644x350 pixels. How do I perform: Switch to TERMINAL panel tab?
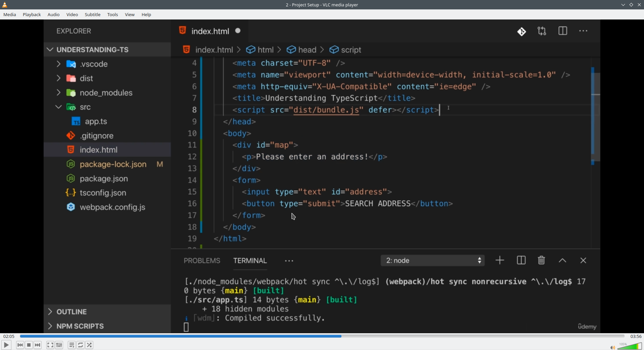[250, 261]
